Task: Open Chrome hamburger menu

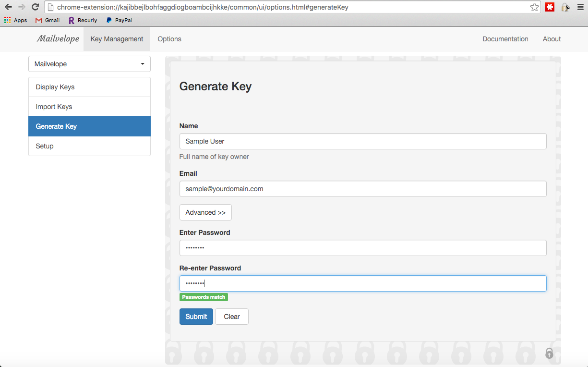Action: 579,7
